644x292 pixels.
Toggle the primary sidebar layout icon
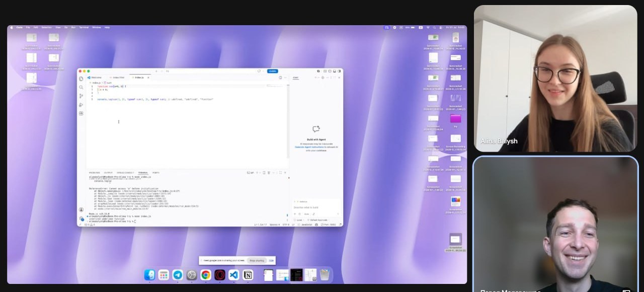tap(330, 71)
